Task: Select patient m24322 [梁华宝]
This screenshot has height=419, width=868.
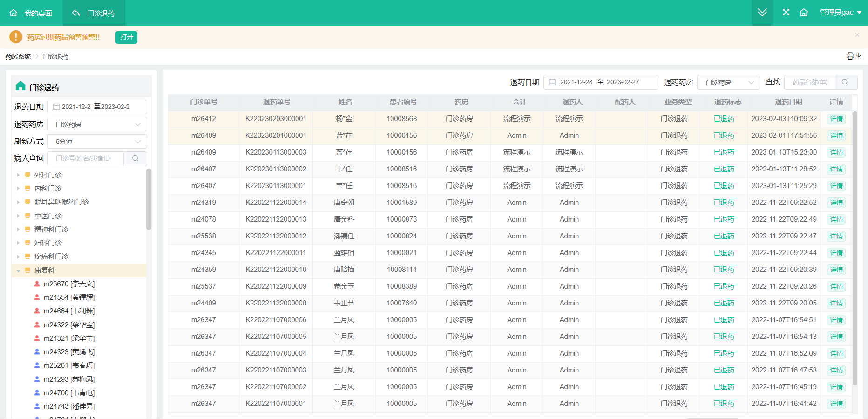Action: tap(69, 325)
